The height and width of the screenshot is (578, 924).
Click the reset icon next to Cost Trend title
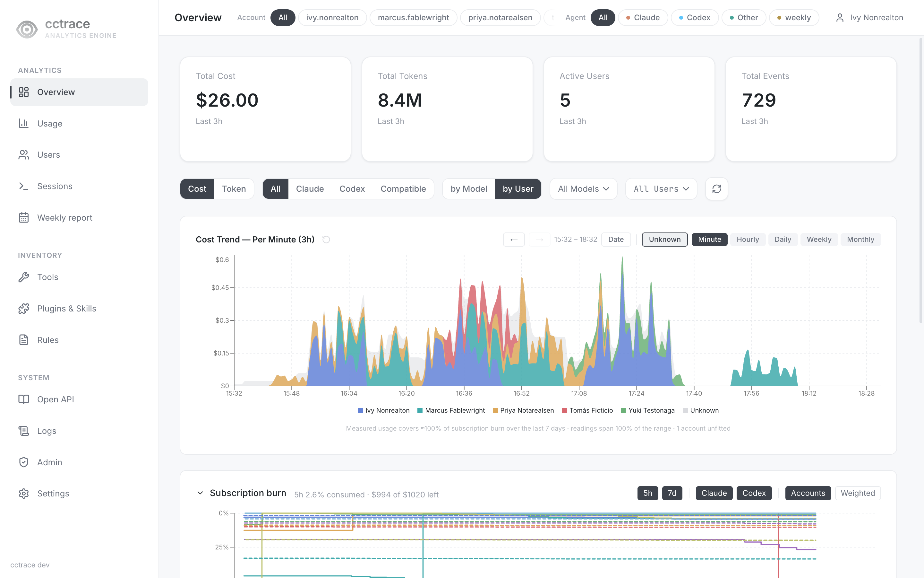(x=326, y=239)
